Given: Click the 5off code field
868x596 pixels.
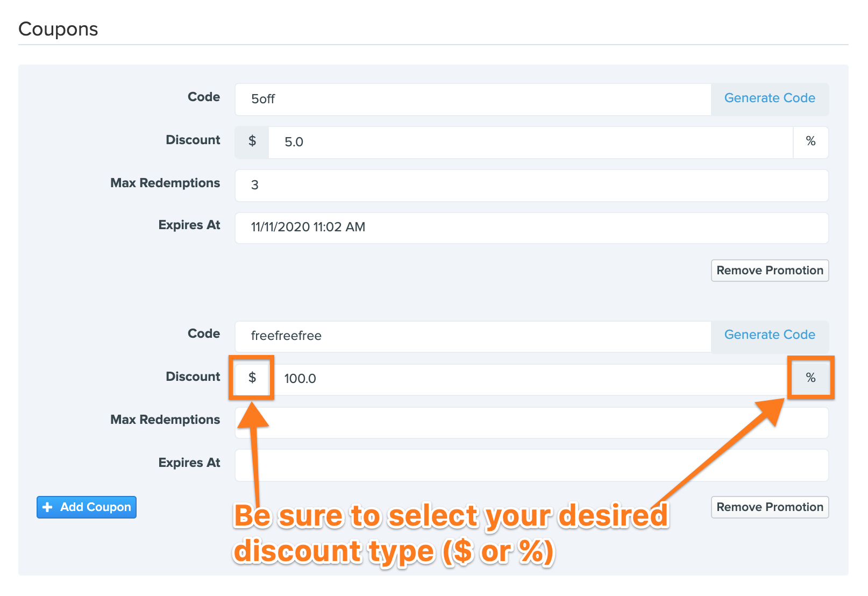Looking at the screenshot, I should pos(473,99).
